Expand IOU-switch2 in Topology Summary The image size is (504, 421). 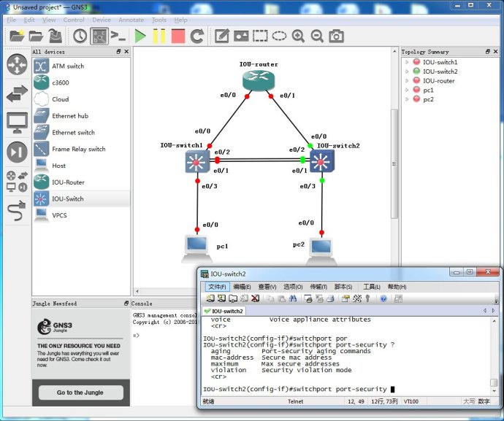click(407, 72)
